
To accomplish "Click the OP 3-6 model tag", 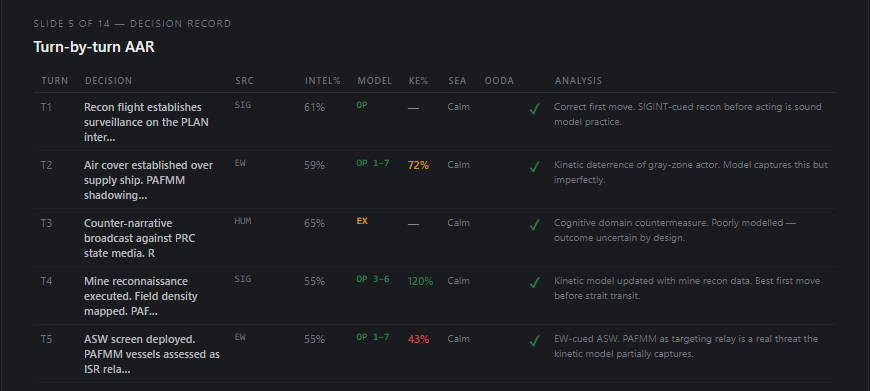I will pos(373,279).
